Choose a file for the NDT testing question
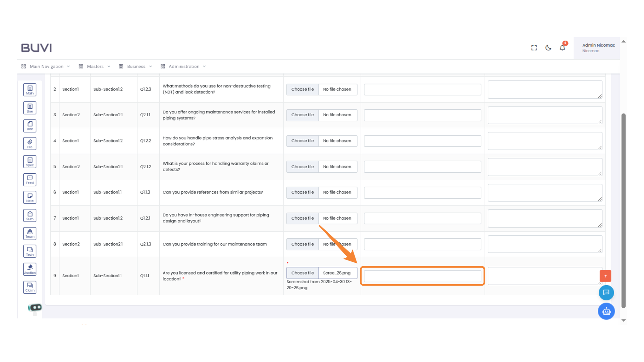The image size is (644, 362). pyautogui.click(x=302, y=89)
